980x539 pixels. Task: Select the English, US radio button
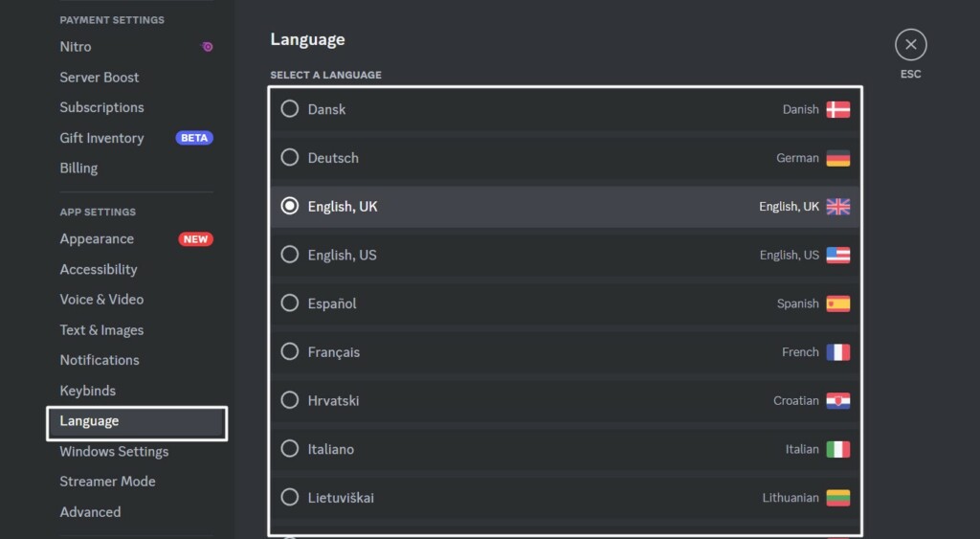pos(289,255)
